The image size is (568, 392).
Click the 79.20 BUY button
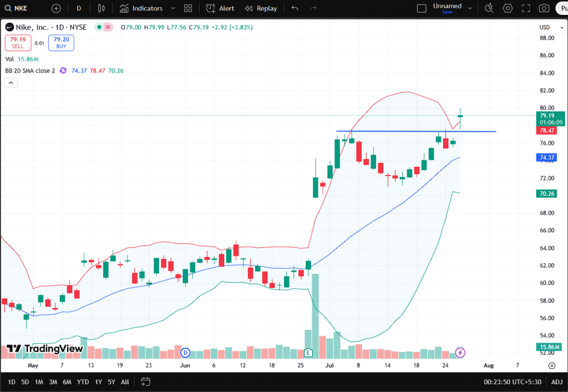tap(61, 43)
